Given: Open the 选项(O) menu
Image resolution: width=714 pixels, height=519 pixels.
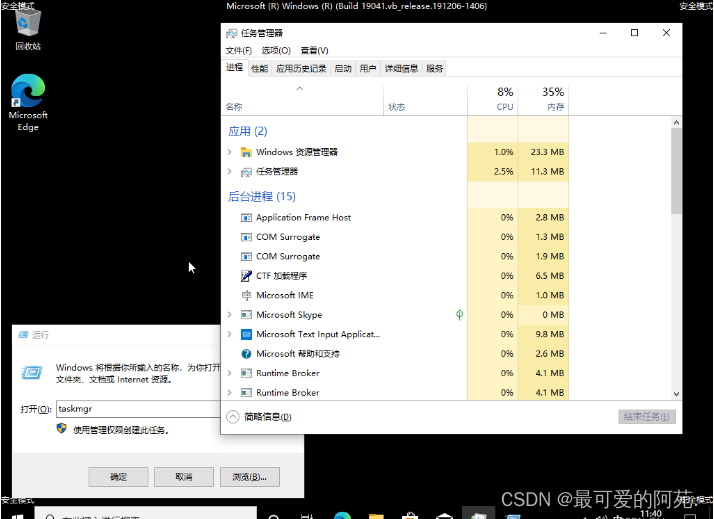Looking at the screenshot, I should 276,51.
